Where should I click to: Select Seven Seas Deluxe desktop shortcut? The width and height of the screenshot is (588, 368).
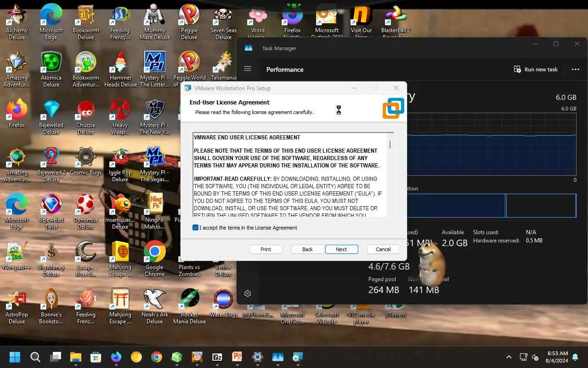tap(223, 22)
